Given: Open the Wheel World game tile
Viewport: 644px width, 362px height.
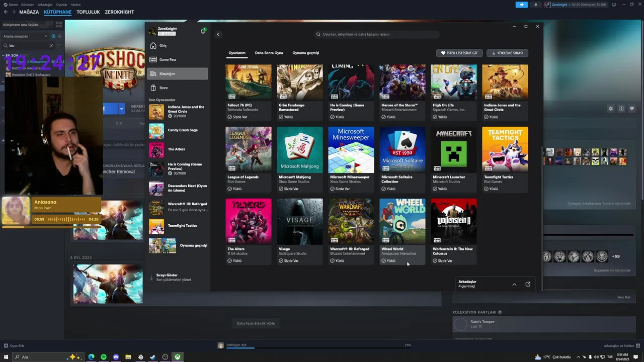Looking at the screenshot, I should point(403,231).
